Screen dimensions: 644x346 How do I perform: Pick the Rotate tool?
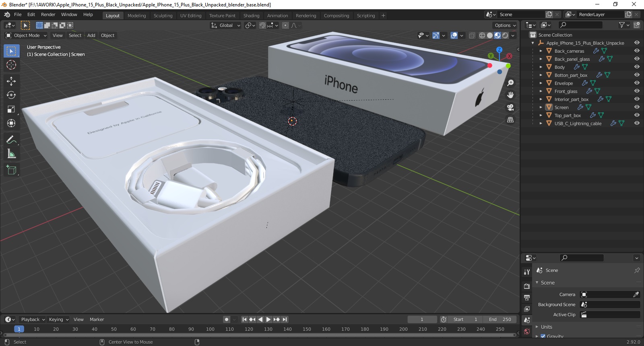(x=11, y=95)
